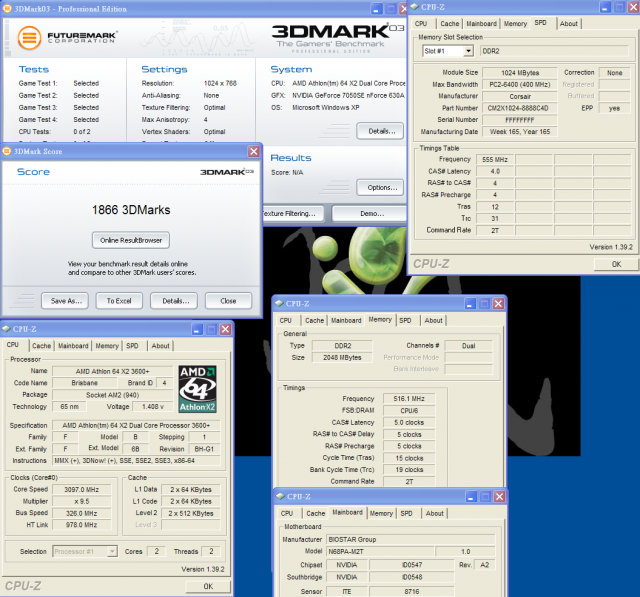This screenshot has height=597, width=640.
Task: Minimize the CPU-Z CPU window
Action: tap(197, 329)
